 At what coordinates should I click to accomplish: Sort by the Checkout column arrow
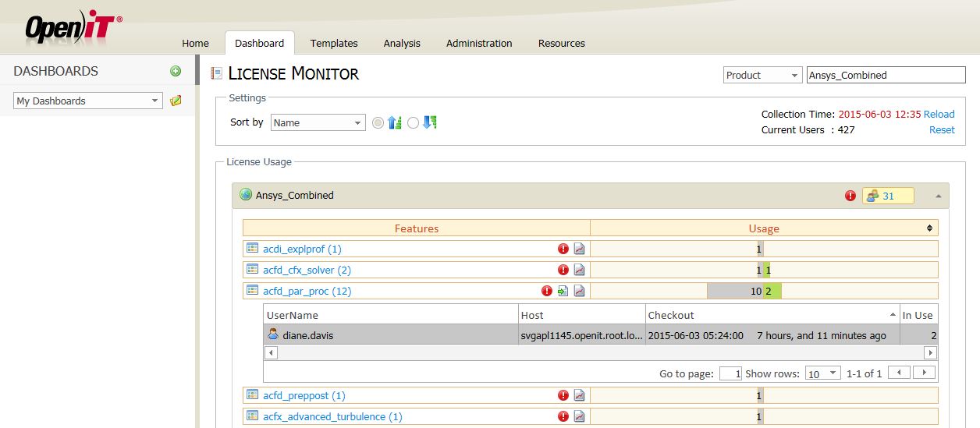(x=893, y=315)
